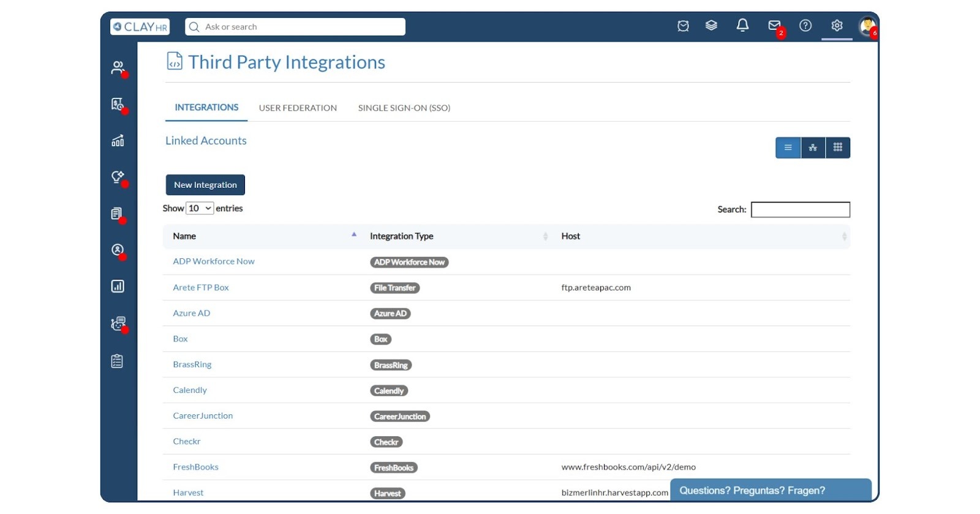Open the user profile avatar

[x=867, y=26]
